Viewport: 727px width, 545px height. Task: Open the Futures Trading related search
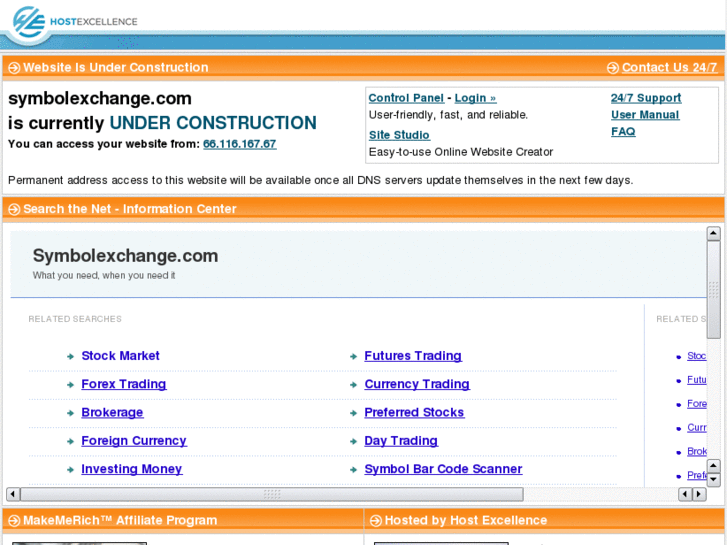pos(413,356)
